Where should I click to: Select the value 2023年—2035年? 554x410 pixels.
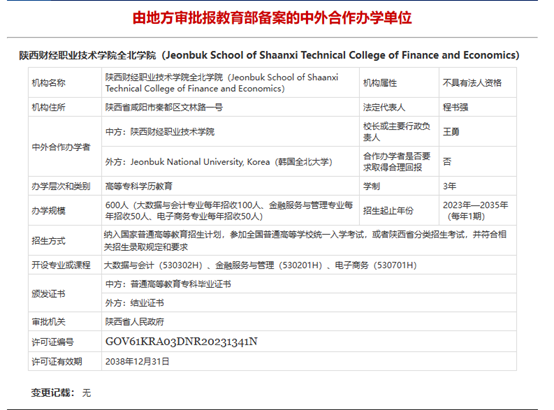point(475,205)
